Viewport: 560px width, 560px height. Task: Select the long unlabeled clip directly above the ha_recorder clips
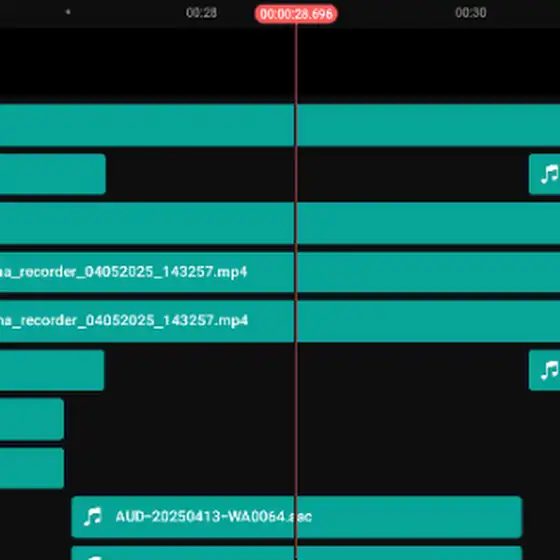coord(280,223)
